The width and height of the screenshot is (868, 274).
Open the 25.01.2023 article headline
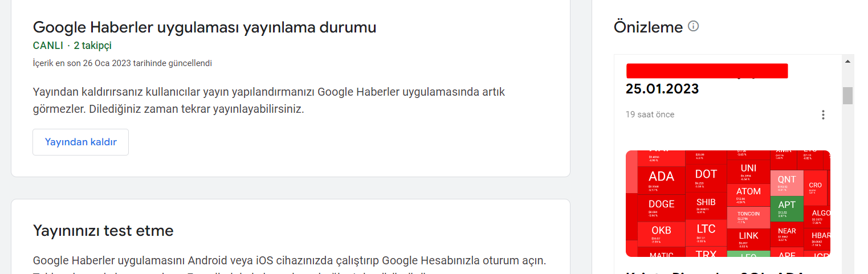[662, 89]
